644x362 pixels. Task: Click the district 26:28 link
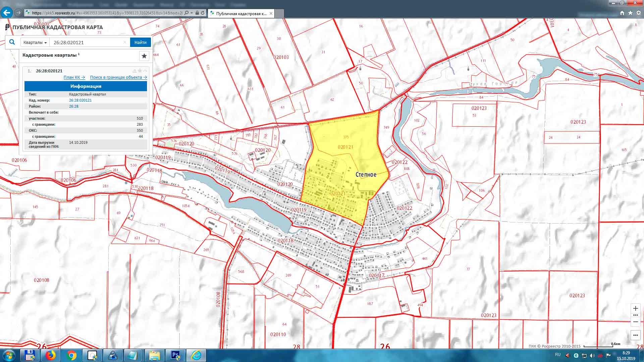click(x=74, y=106)
